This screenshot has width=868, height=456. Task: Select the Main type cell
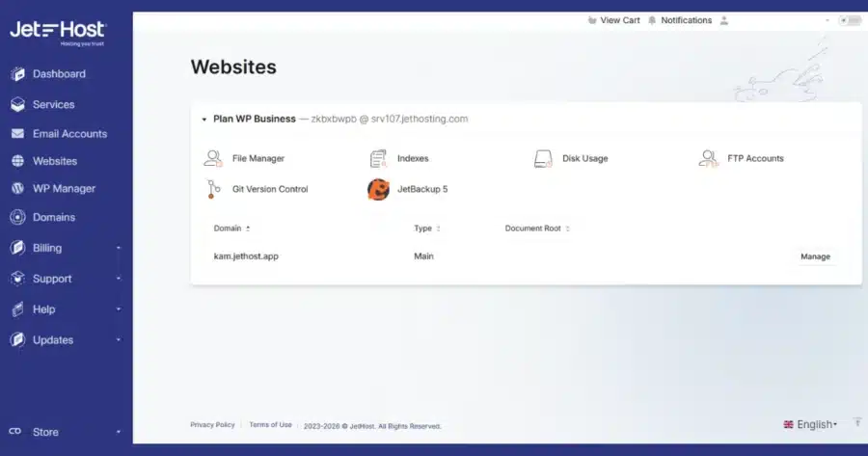click(424, 256)
